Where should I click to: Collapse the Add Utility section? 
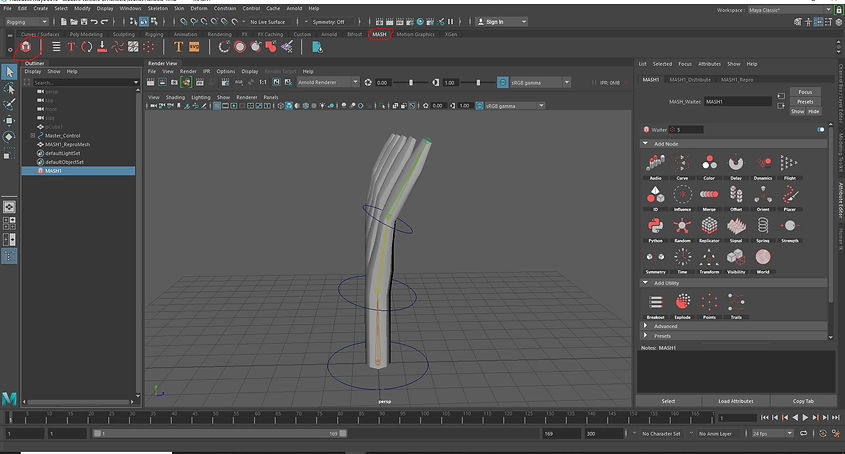[645, 283]
